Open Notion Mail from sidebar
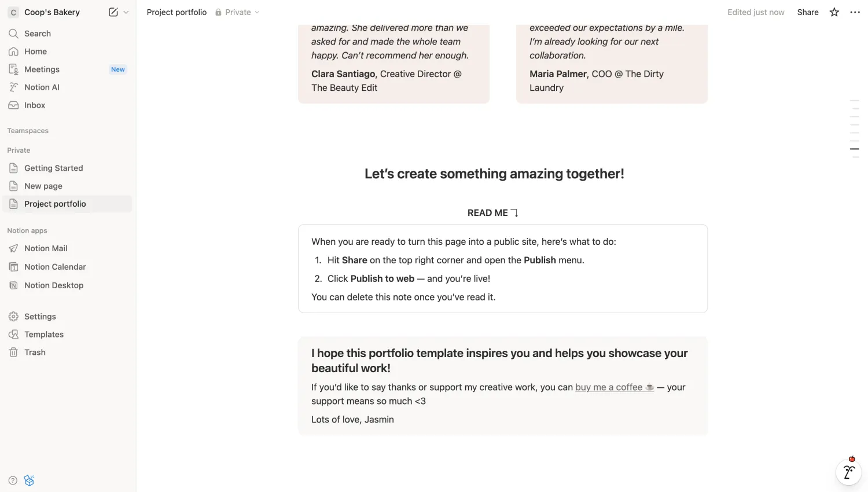The height and width of the screenshot is (492, 868). (45, 248)
